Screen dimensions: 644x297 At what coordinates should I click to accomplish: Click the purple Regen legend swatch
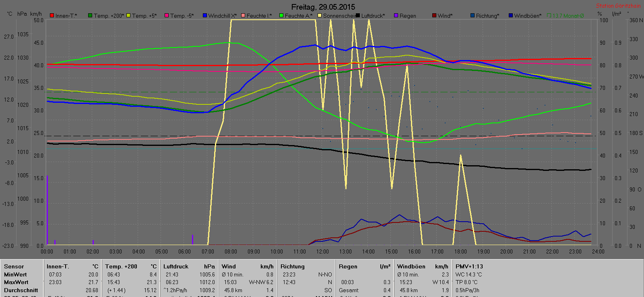point(396,16)
